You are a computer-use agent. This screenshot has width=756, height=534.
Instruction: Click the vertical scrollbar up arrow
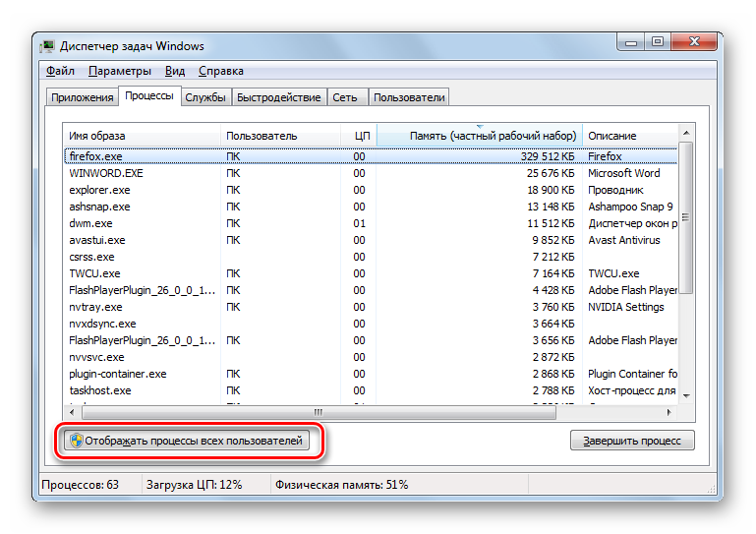tap(686, 133)
